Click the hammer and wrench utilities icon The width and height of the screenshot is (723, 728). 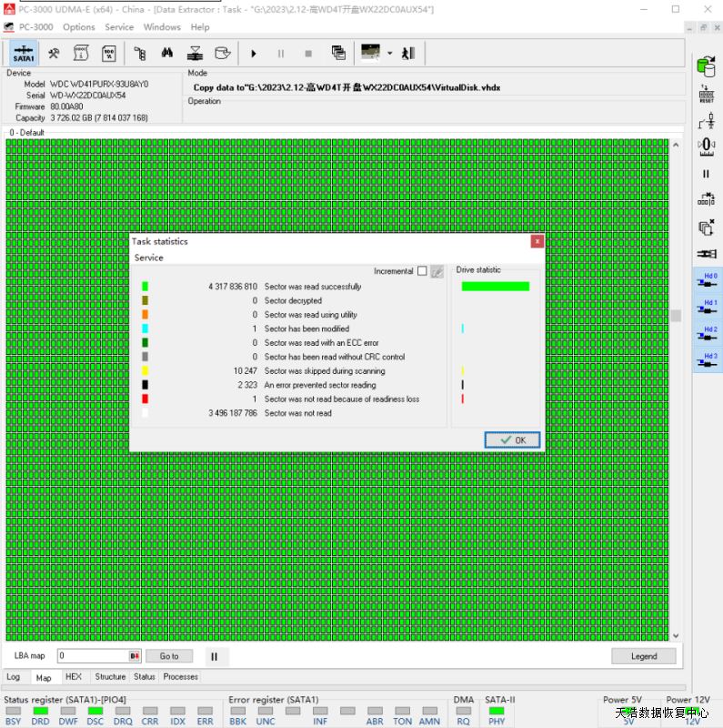[55, 53]
